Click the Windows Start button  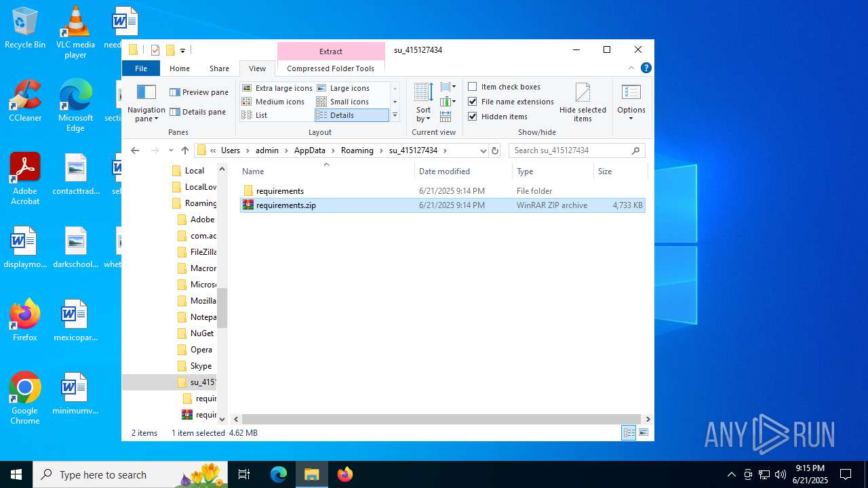pyautogui.click(x=16, y=474)
